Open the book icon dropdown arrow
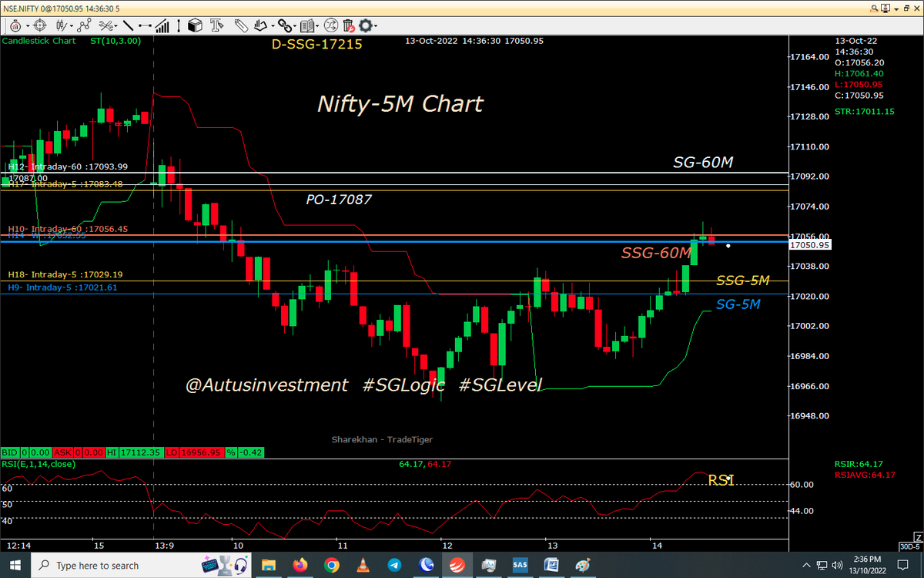 (x=317, y=26)
